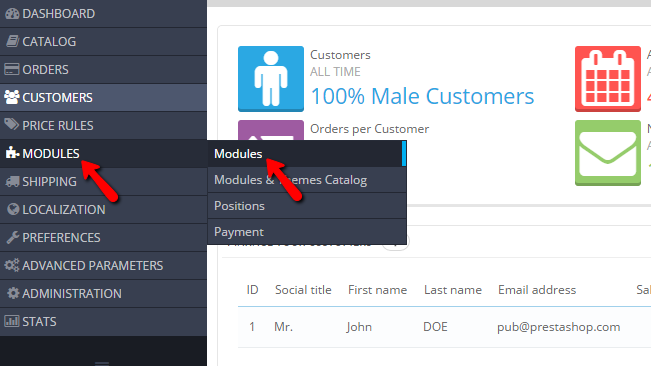The image size is (651, 366).
Task: Click the Dashboard gauge icon
Action: pos(12,14)
